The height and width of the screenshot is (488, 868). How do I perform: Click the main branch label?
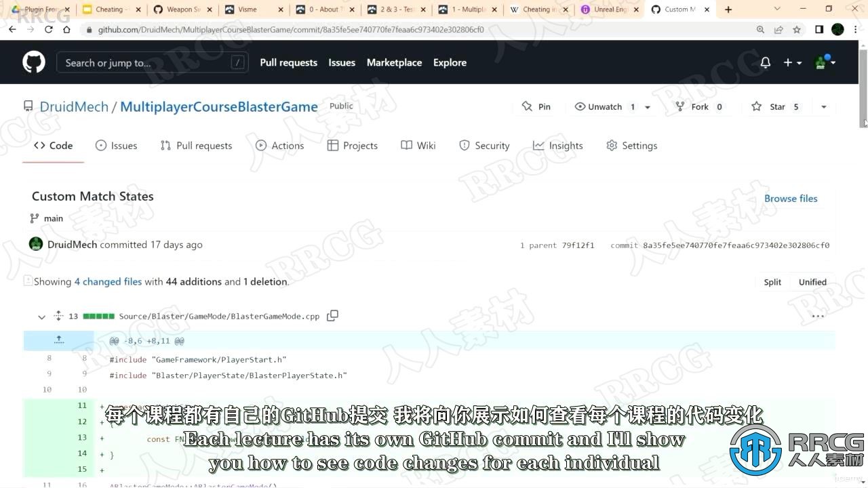point(53,218)
